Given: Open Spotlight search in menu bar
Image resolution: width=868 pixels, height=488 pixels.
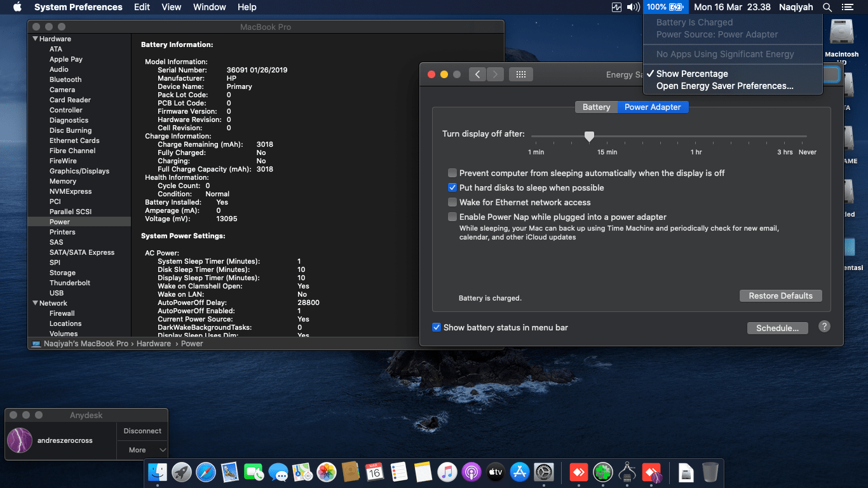Looking at the screenshot, I should (827, 7).
